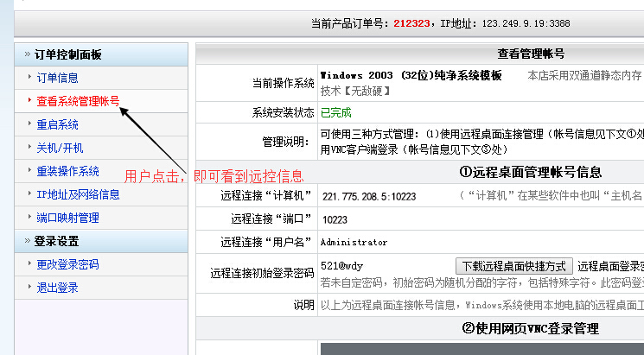Click the ②使用网页VNC登录管理 heading
Viewport: 644px width, 355px height.
click(x=529, y=327)
